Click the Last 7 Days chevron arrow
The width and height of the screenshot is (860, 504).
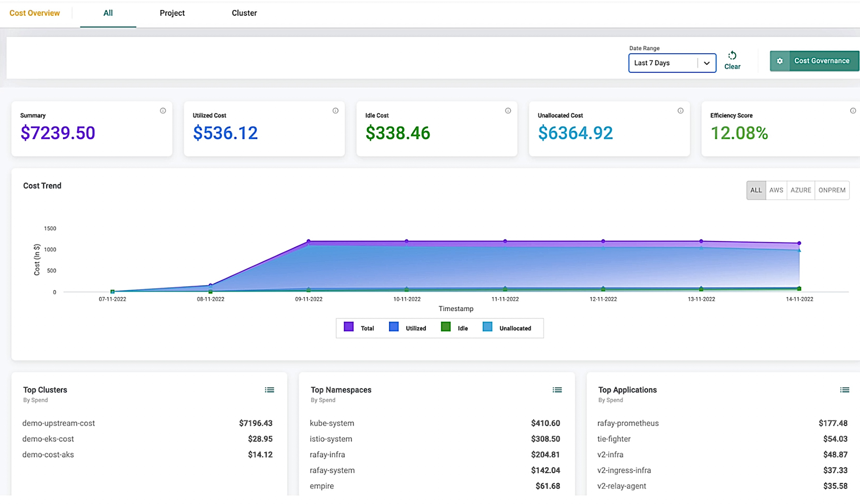click(x=707, y=63)
